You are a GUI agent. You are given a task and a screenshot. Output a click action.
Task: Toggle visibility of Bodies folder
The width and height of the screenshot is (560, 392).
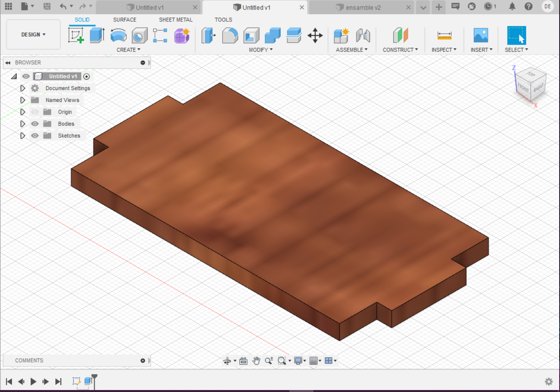point(35,124)
